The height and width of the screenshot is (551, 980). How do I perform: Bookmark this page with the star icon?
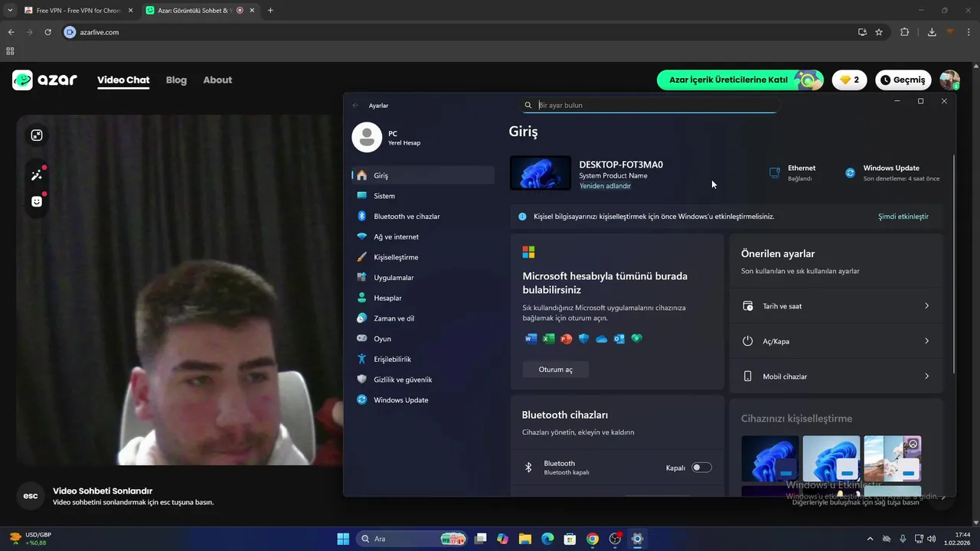click(879, 32)
